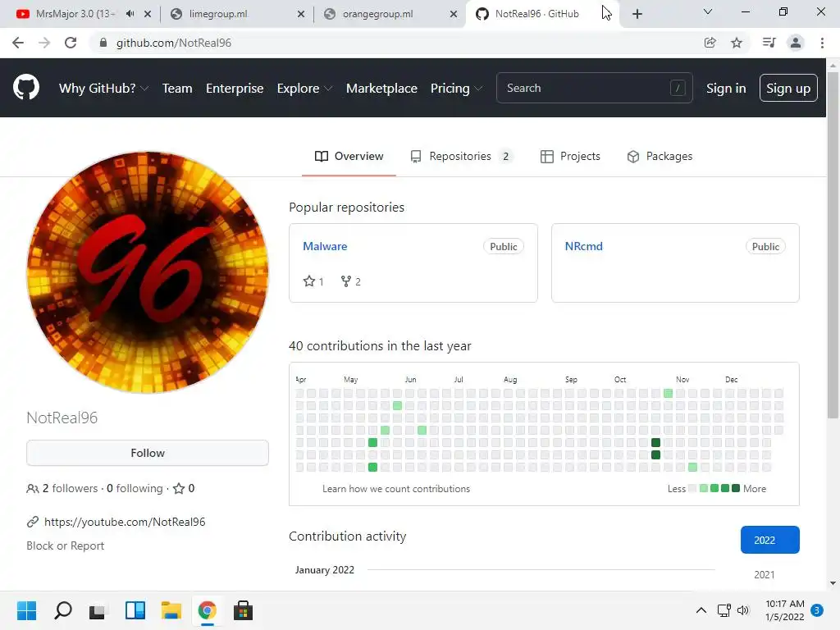Click the NotReal96 profile avatar image
Screen dimensions: 840x630
coord(148,272)
